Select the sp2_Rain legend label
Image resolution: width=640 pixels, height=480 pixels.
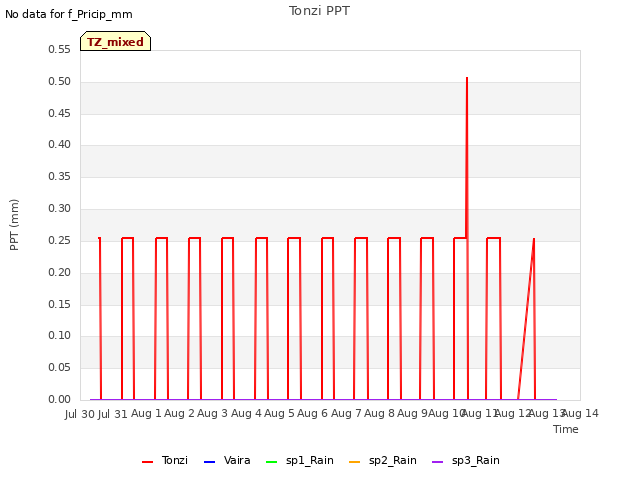[393, 460]
